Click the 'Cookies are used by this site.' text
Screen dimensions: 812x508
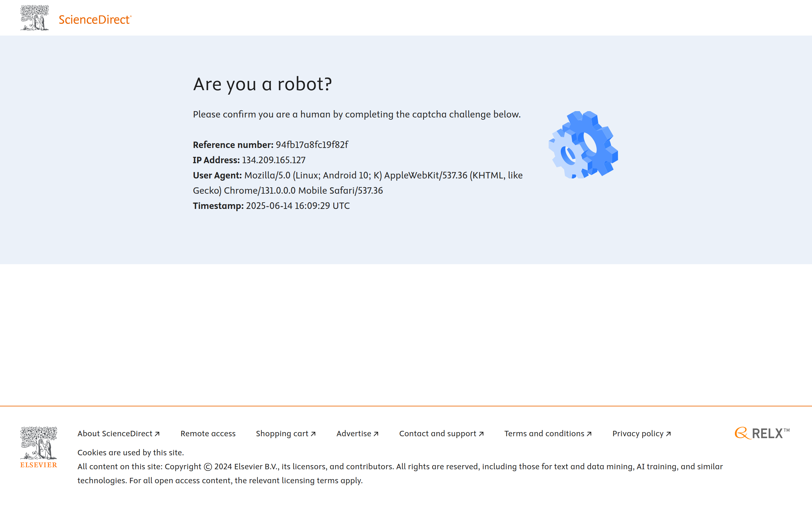tap(131, 452)
